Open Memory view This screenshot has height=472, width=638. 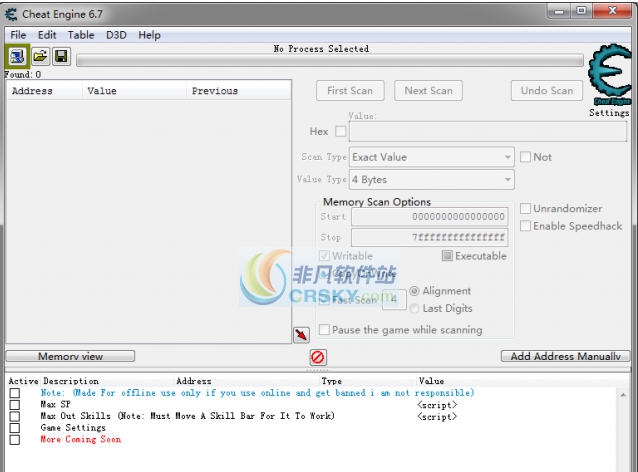click(70, 356)
